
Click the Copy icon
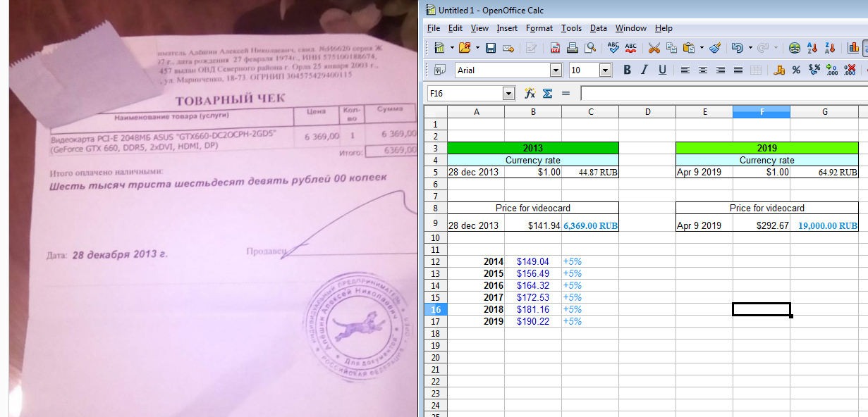pyautogui.click(x=671, y=49)
